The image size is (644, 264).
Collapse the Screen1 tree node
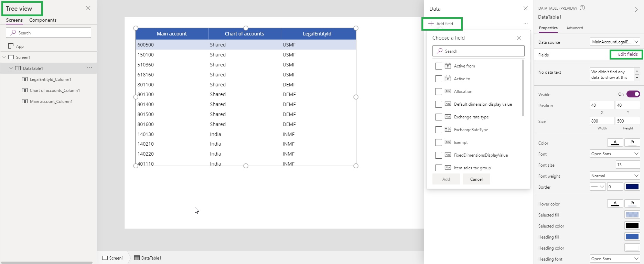(x=4, y=57)
